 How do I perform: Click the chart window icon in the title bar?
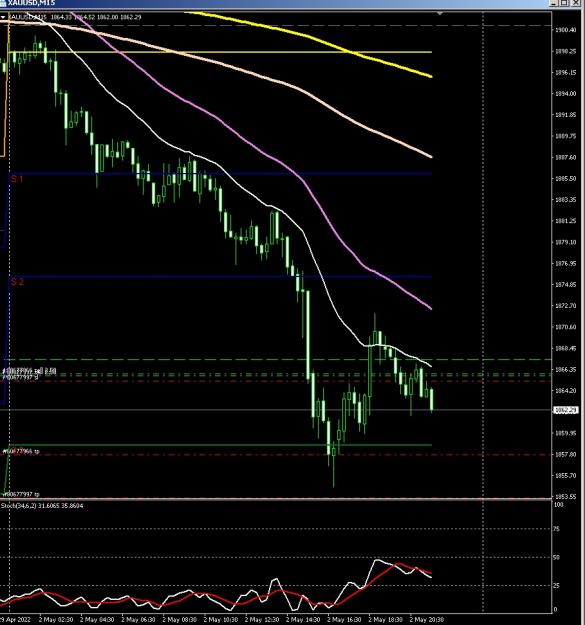[x=3, y=3]
